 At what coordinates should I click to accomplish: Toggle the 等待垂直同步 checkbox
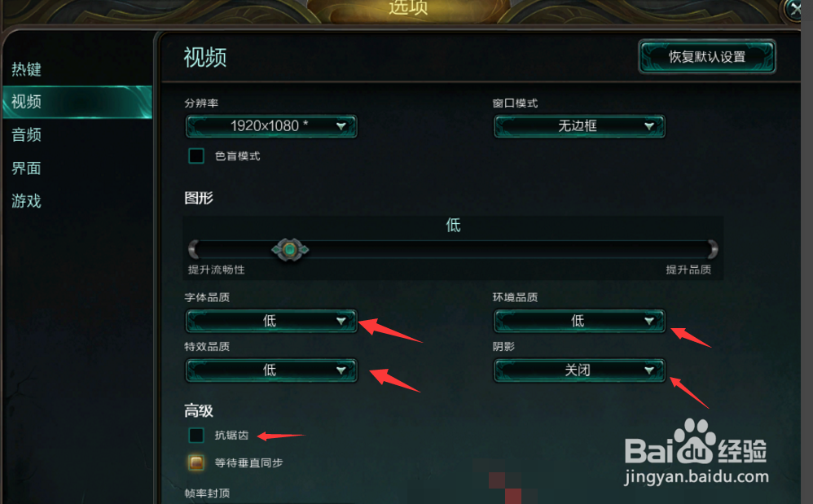[196, 462]
